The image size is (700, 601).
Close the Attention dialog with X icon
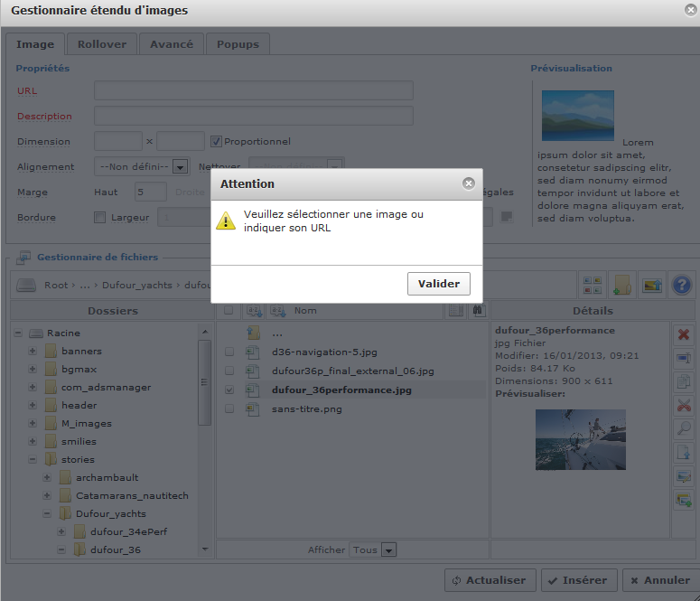468,183
